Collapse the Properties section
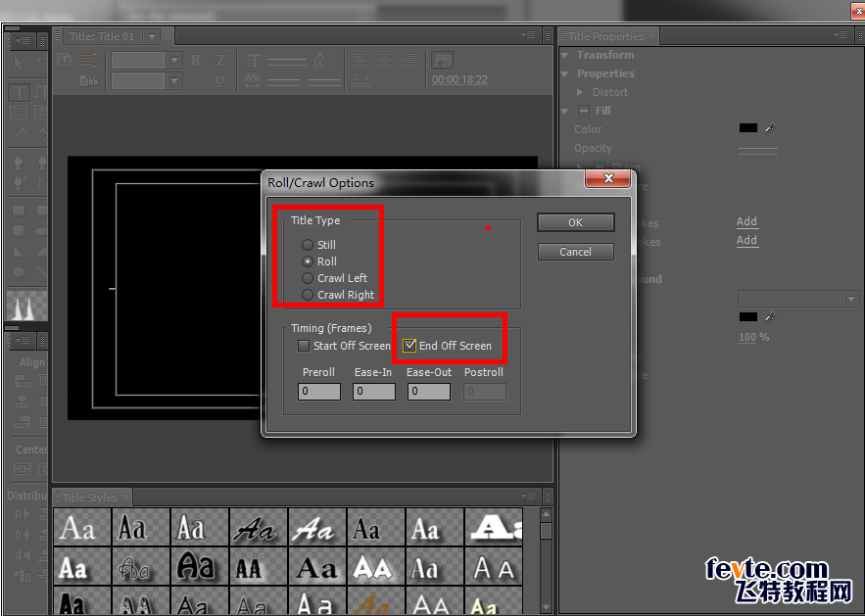The image size is (865, 616). [564, 73]
